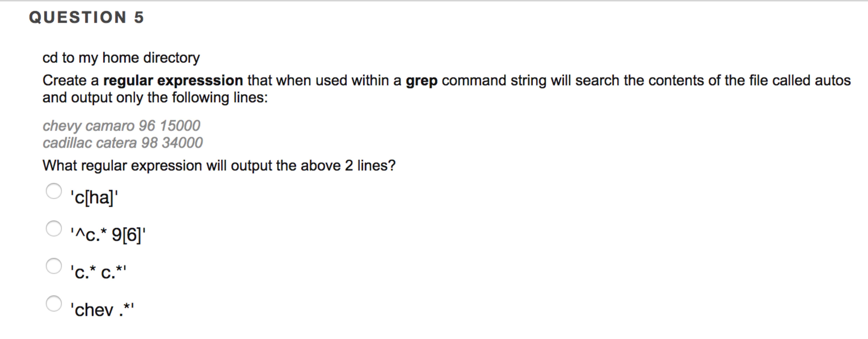Click the 'c[ha]' answer label text

click(x=94, y=197)
